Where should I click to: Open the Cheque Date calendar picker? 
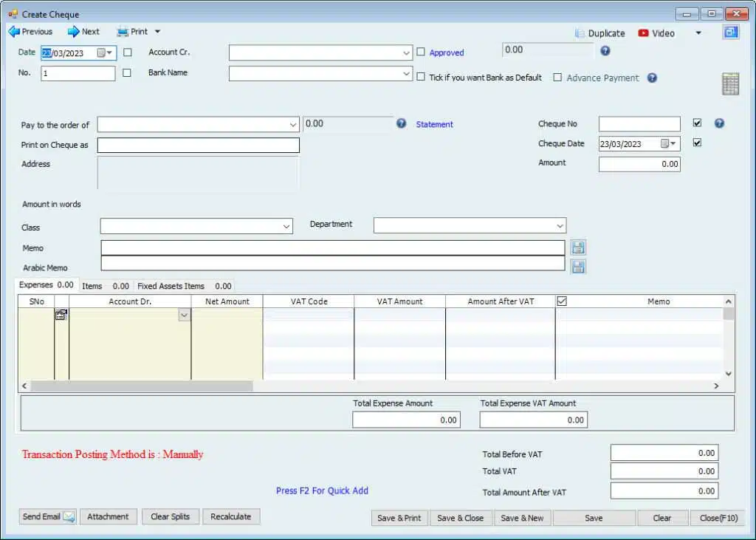[669, 144]
